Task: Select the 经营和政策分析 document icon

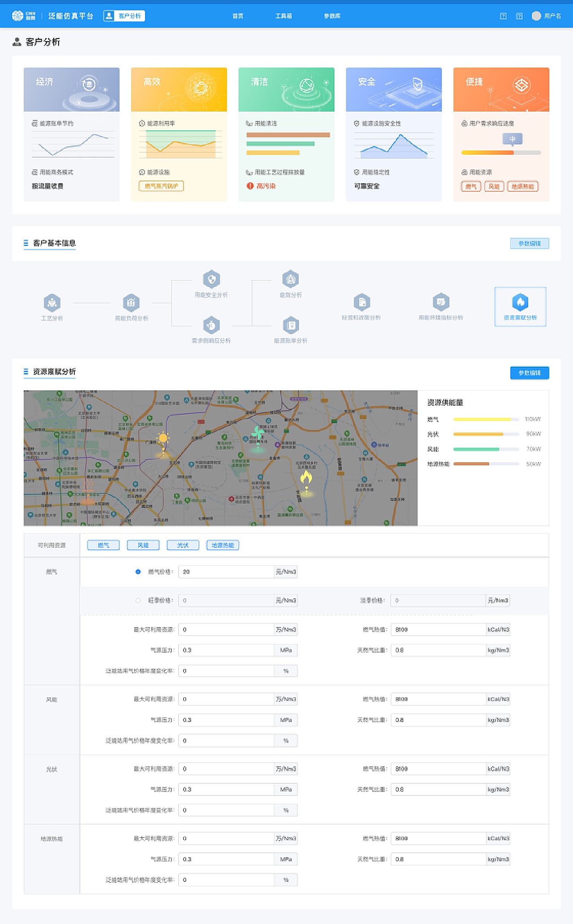Action: 362,302
